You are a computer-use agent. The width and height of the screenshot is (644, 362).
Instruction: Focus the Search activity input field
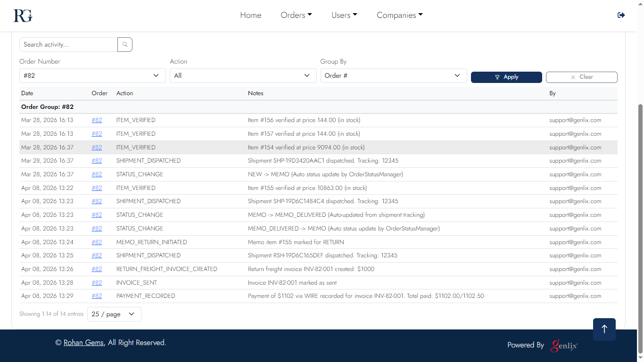pos(68,45)
